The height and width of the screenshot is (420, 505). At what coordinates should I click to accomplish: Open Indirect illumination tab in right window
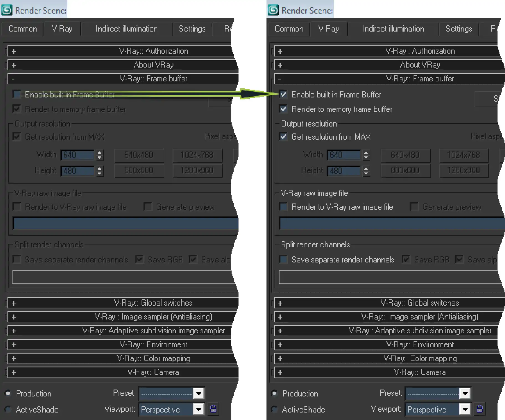[x=393, y=29]
